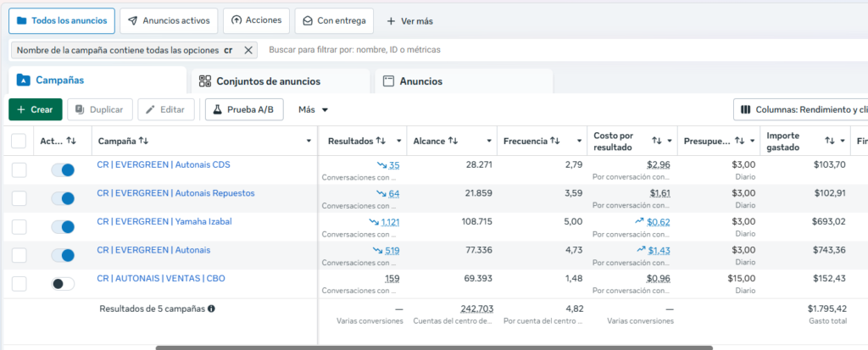Select checkbox for AUTONAIS VENTAS CBO campaign
Viewport: 868px width, 350px height.
19,284
